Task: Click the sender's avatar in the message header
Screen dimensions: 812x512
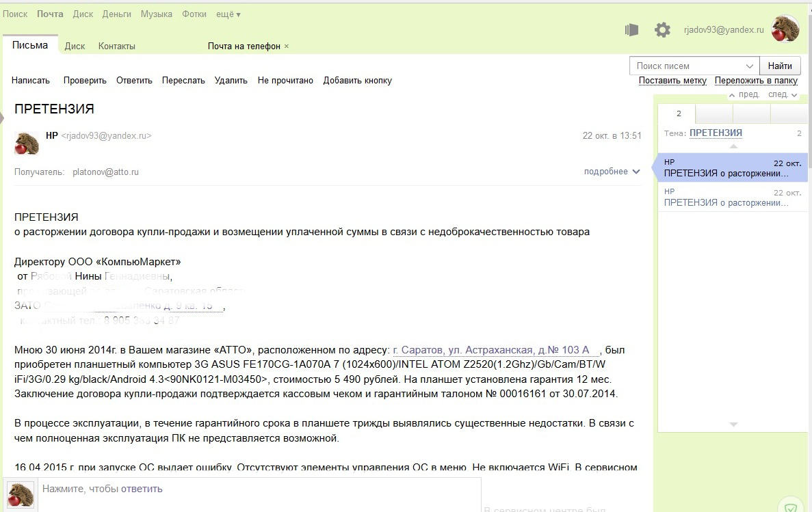Action: [27, 143]
